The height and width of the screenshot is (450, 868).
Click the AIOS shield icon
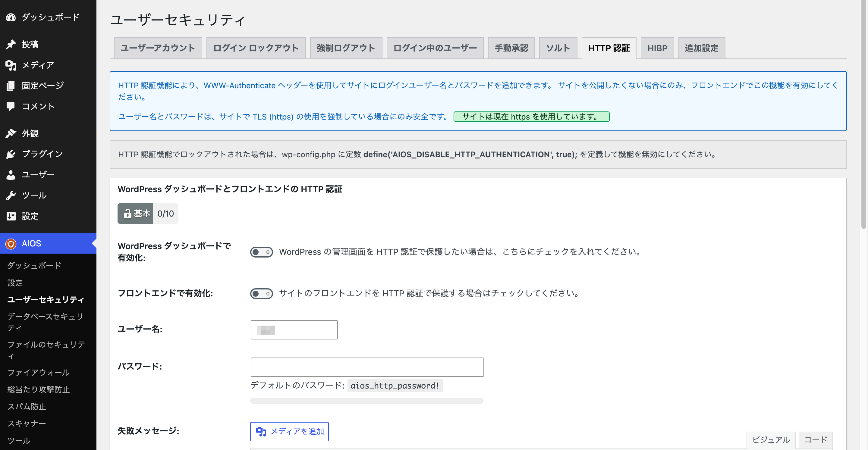pyautogui.click(x=11, y=244)
